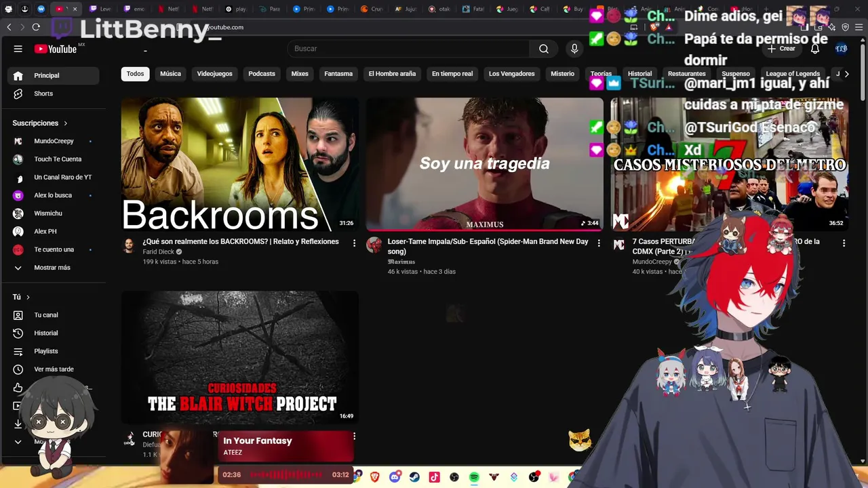
Task: Start voice search with the microphone
Action: [574, 49]
